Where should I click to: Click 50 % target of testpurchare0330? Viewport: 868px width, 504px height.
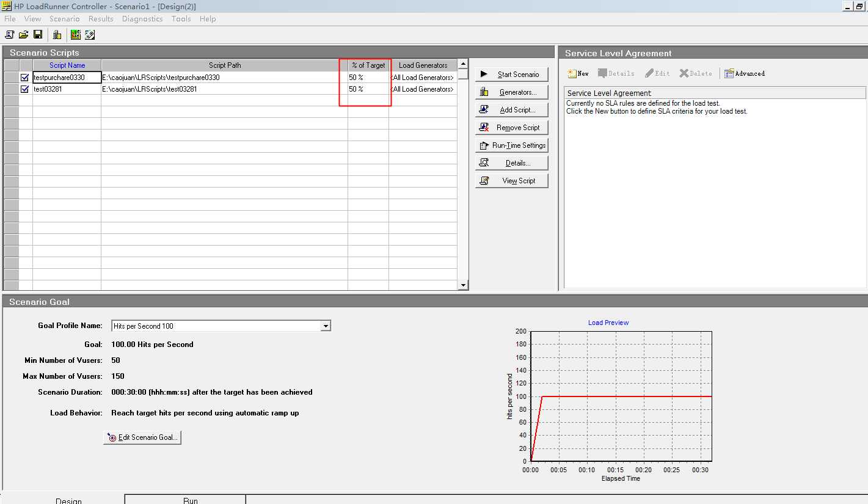tap(368, 78)
